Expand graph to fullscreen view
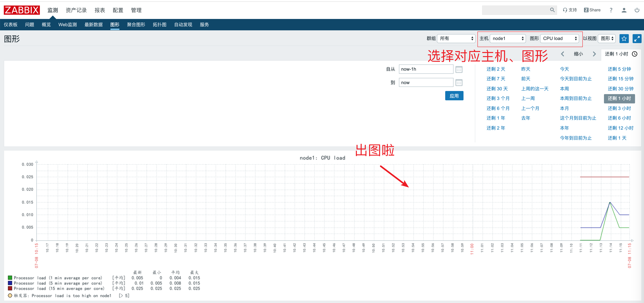644x303 pixels. coord(637,38)
